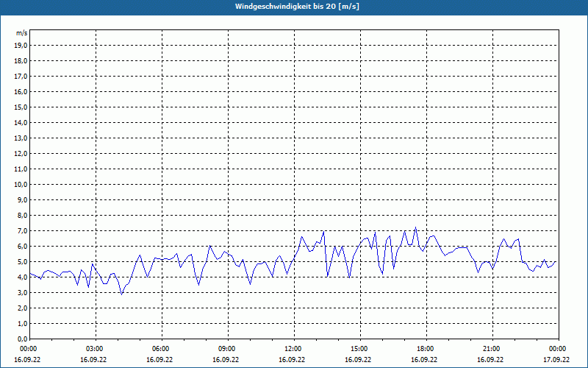Select the 12:00 time label
Viewport: 588px width, 368px height.
click(x=295, y=349)
